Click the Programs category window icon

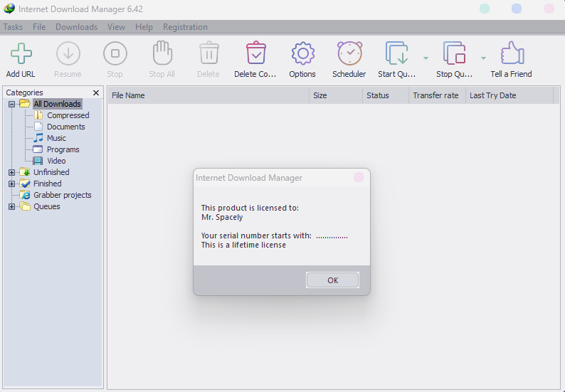[38, 149]
